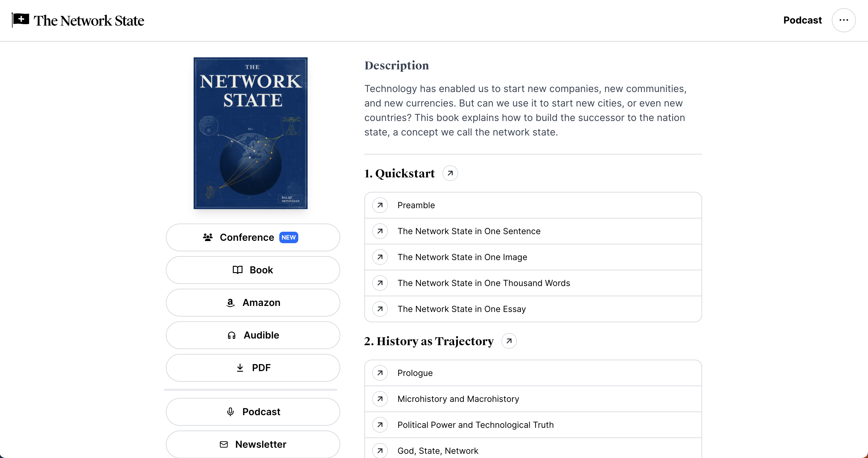The height and width of the screenshot is (458, 868).
Task: Click arrow icon beside Microhistory and Macrohistory
Action: tap(380, 399)
